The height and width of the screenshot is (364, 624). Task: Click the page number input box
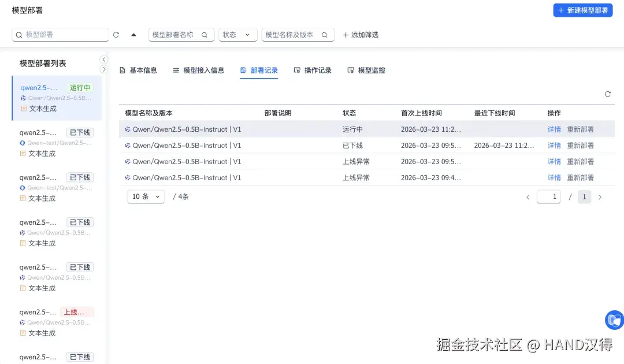549,196
